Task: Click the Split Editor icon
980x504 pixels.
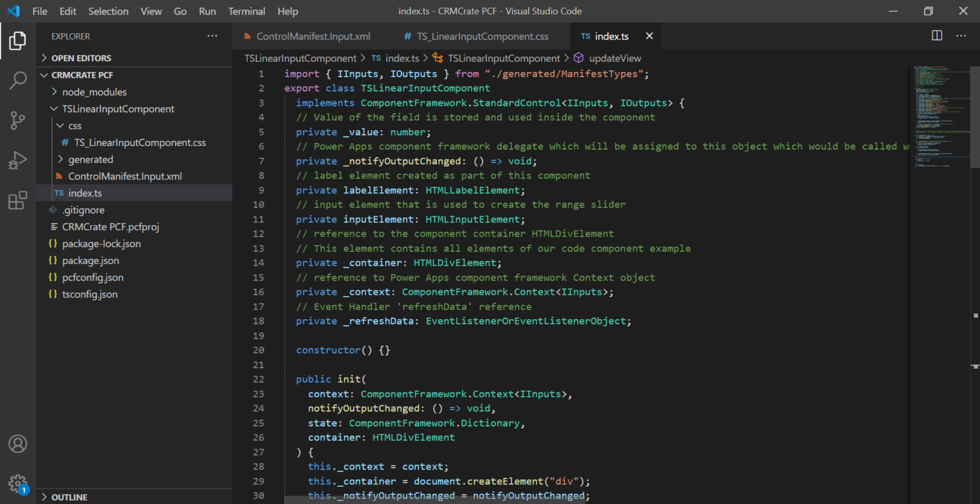Action: point(936,36)
